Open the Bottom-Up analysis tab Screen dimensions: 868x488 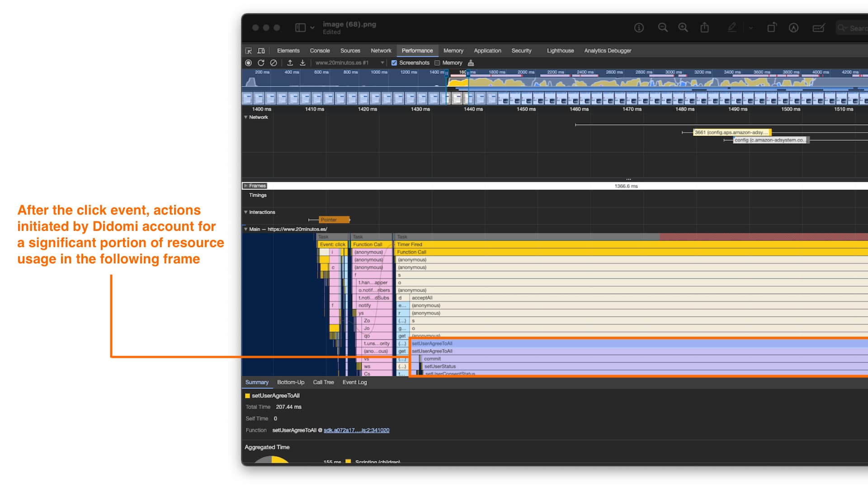click(291, 382)
